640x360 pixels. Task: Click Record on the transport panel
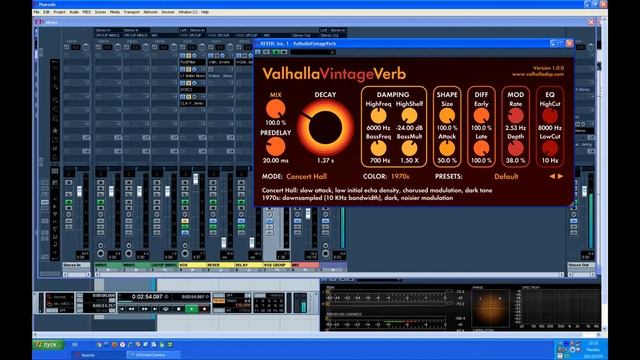pyautogui.click(x=204, y=309)
